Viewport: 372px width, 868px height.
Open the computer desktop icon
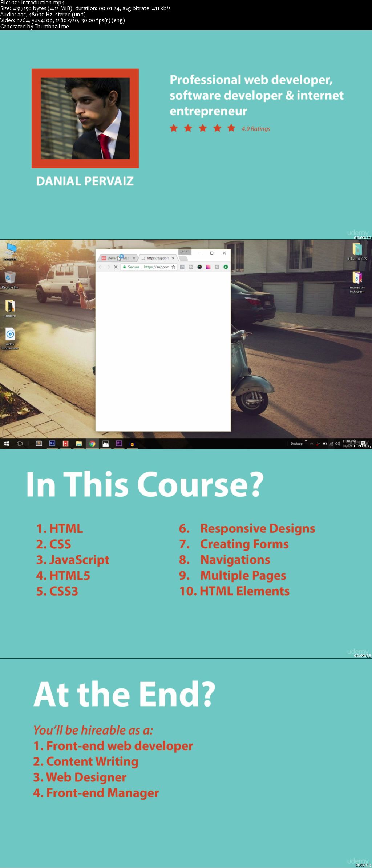tap(10, 252)
